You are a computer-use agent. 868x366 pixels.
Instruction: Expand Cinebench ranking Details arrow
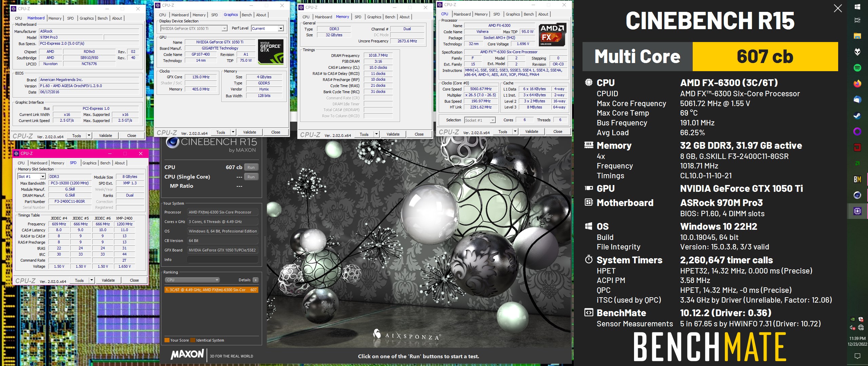[255, 280]
